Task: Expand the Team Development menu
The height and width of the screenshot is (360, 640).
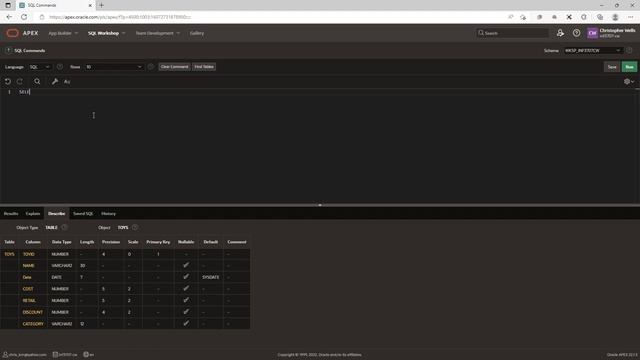Action: pyautogui.click(x=158, y=33)
